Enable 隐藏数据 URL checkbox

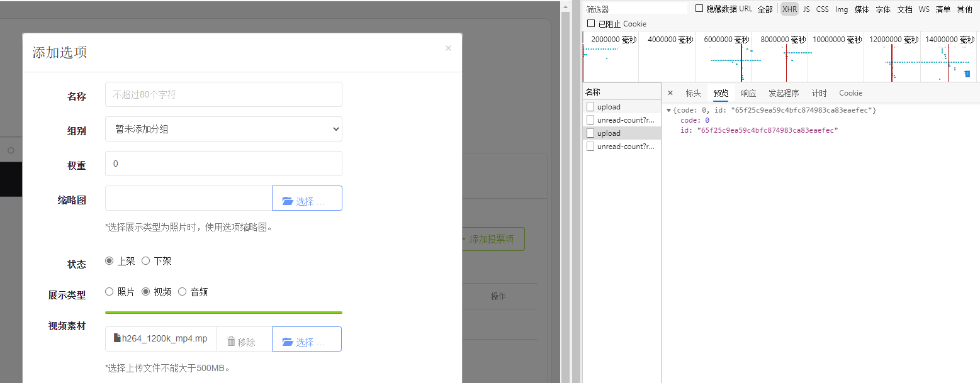tap(699, 9)
